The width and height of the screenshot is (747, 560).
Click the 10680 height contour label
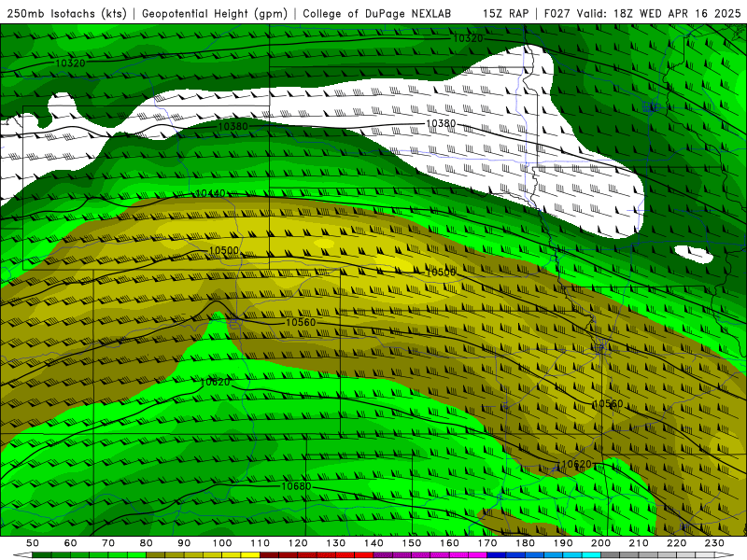(x=296, y=486)
